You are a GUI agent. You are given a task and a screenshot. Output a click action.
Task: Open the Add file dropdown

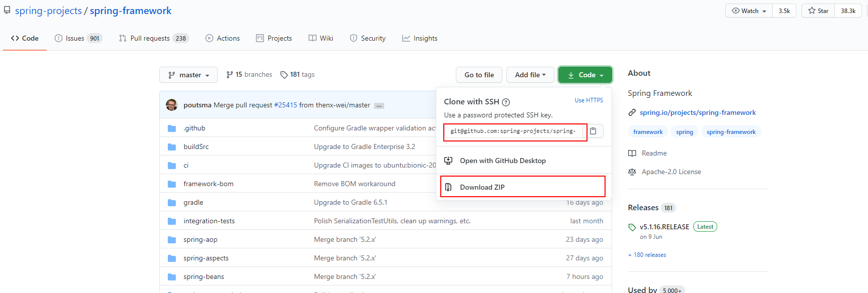(x=530, y=75)
